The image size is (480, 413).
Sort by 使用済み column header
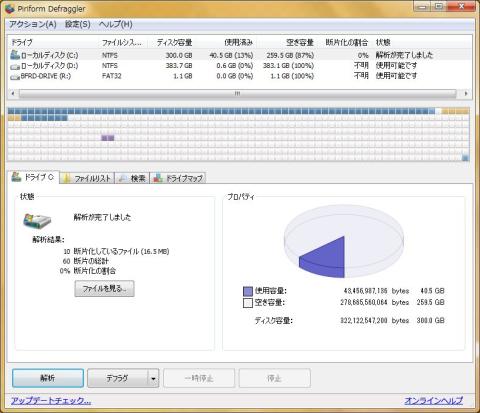point(238,42)
